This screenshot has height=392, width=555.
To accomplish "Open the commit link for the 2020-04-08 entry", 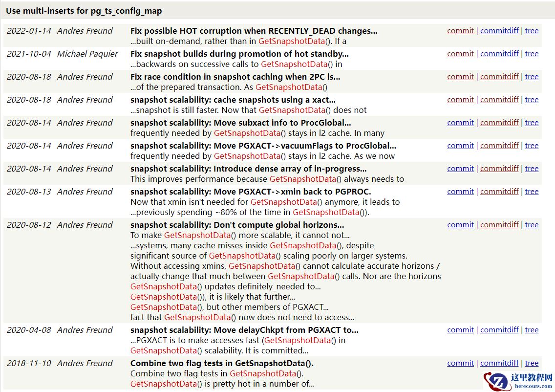I will (x=460, y=329).
